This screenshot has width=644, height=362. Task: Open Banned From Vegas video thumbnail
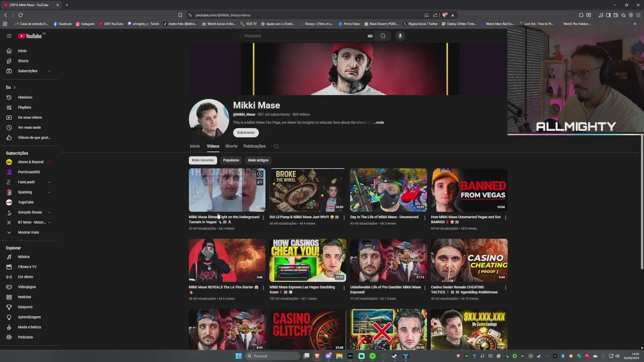point(469,190)
